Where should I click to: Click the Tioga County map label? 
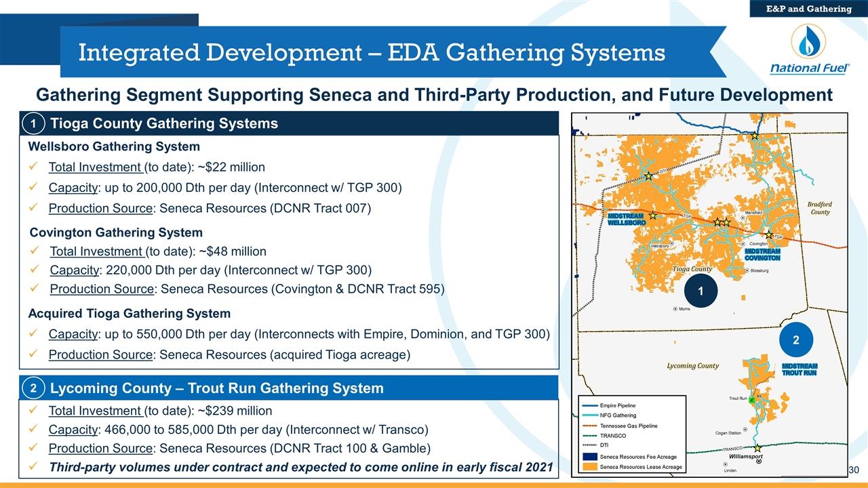point(692,269)
